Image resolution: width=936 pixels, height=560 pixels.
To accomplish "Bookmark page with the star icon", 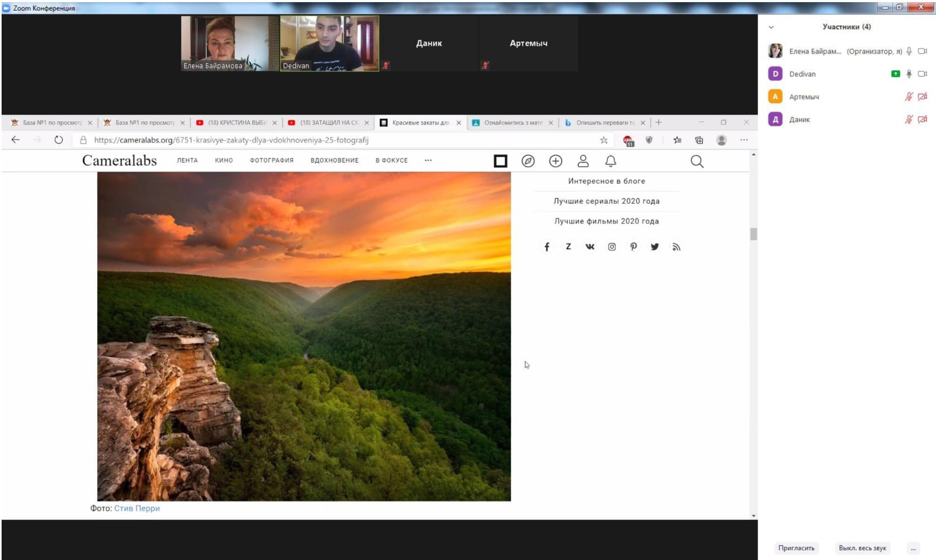I will 604,140.
